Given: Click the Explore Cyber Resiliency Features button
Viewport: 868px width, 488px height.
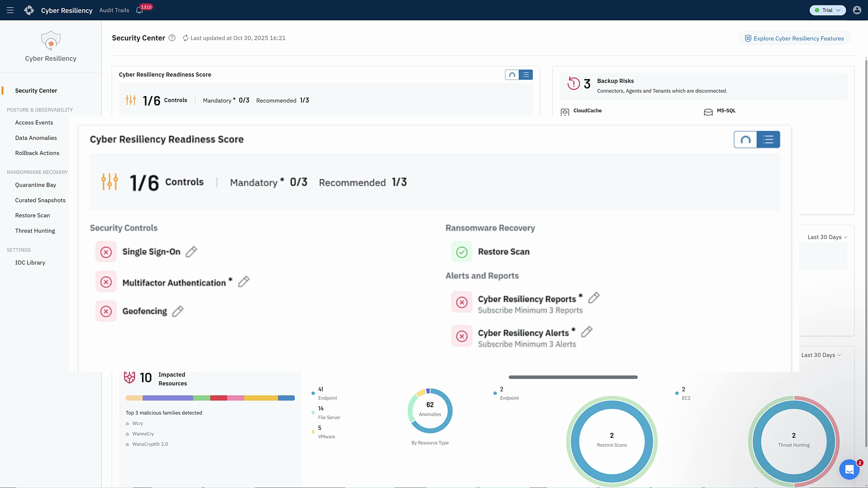Looking at the screenshot, I should [x=794, y=38].
